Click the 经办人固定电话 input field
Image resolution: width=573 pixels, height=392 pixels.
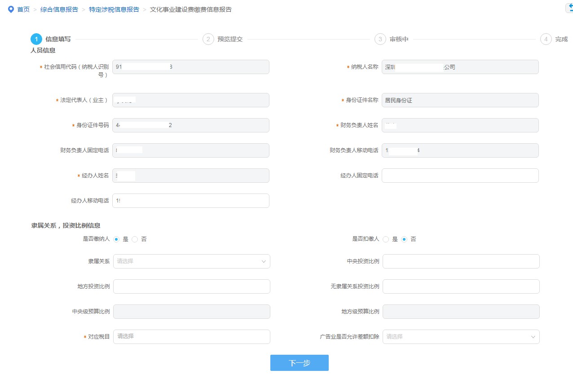click(x=461, y=175)
